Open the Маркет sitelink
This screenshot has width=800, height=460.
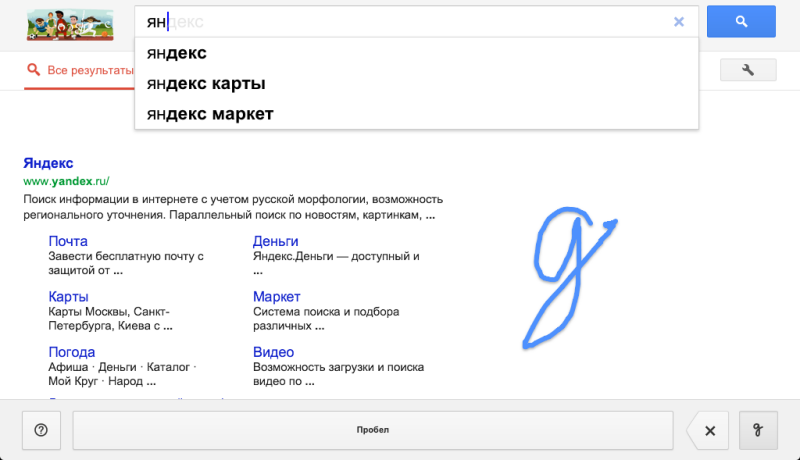(277, 297)
